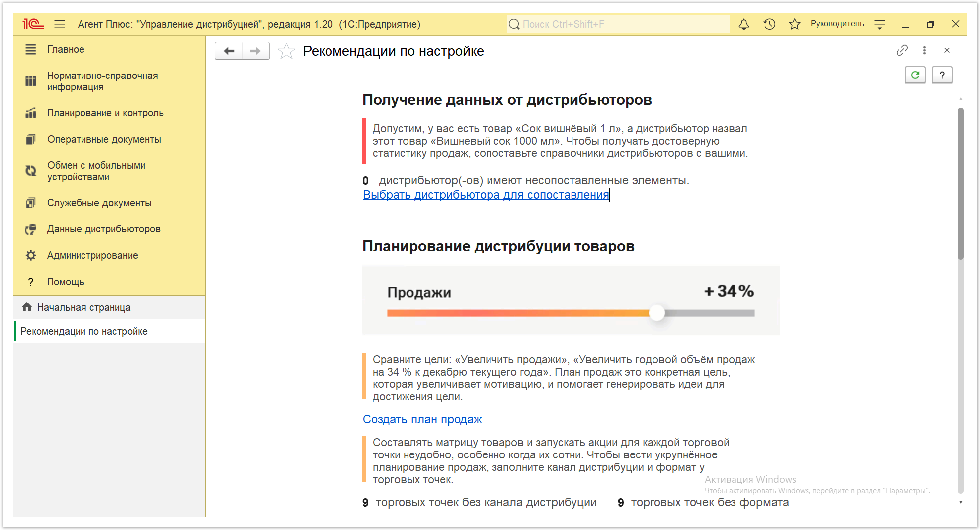
Task: Click heading Планирование дистрибуции товаров
Action: [498, 246]
